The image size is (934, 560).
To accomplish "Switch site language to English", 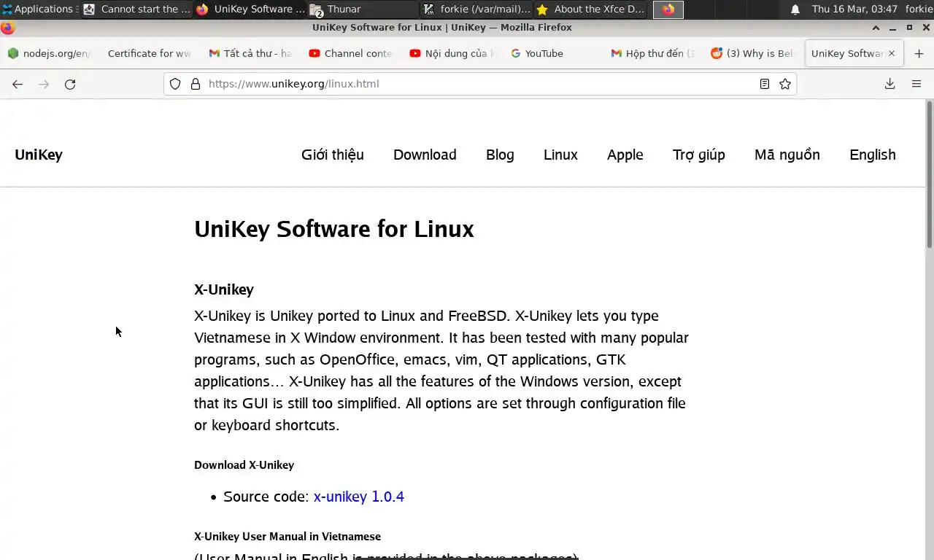I will pyautogui.click(x=873, y=155).
